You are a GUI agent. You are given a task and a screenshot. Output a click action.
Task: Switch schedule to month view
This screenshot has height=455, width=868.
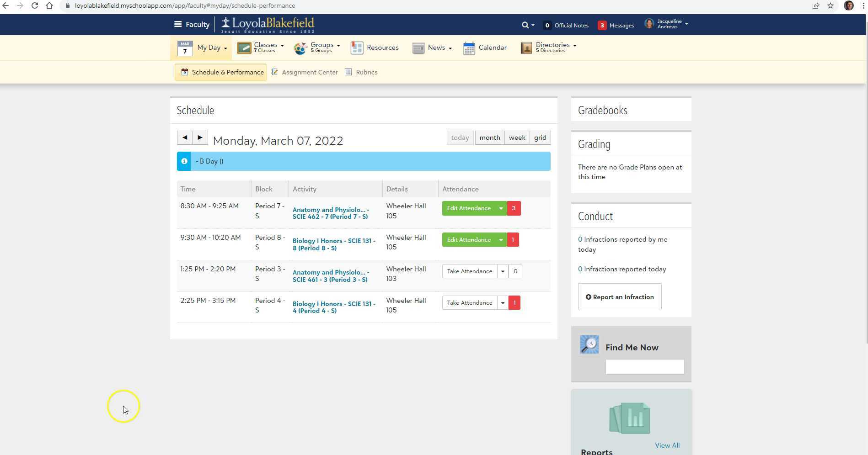[x=489, y=138]
